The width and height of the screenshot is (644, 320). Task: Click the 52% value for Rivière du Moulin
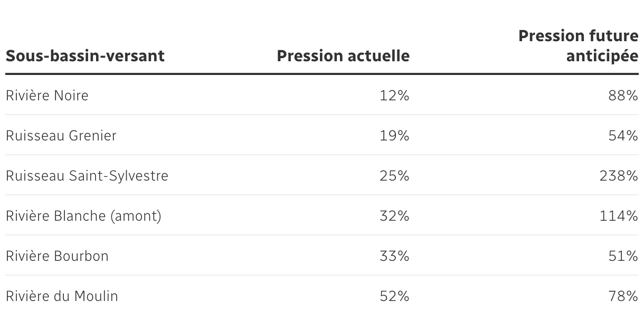click(394, 296)
